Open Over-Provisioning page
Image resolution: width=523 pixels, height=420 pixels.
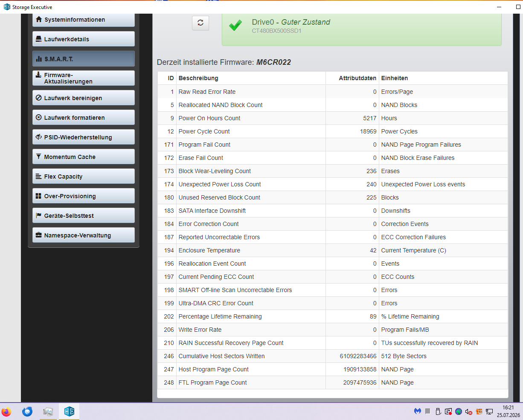84,196
